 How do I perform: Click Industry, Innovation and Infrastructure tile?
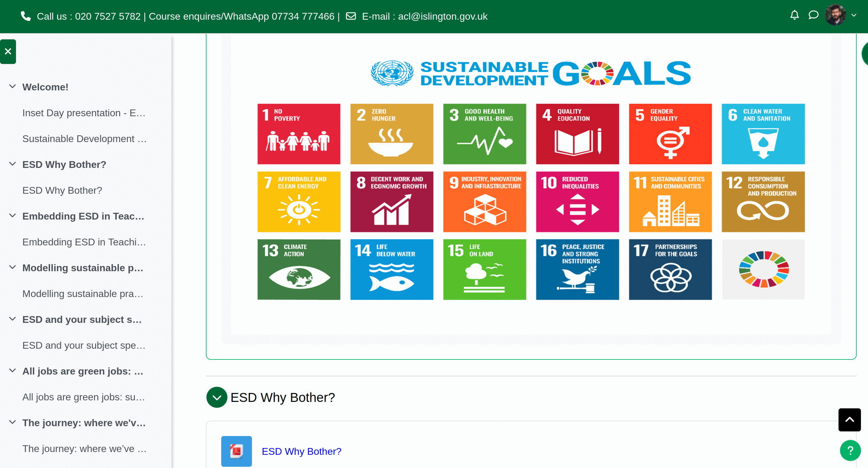pyautogui.click(x=484, y=202)
